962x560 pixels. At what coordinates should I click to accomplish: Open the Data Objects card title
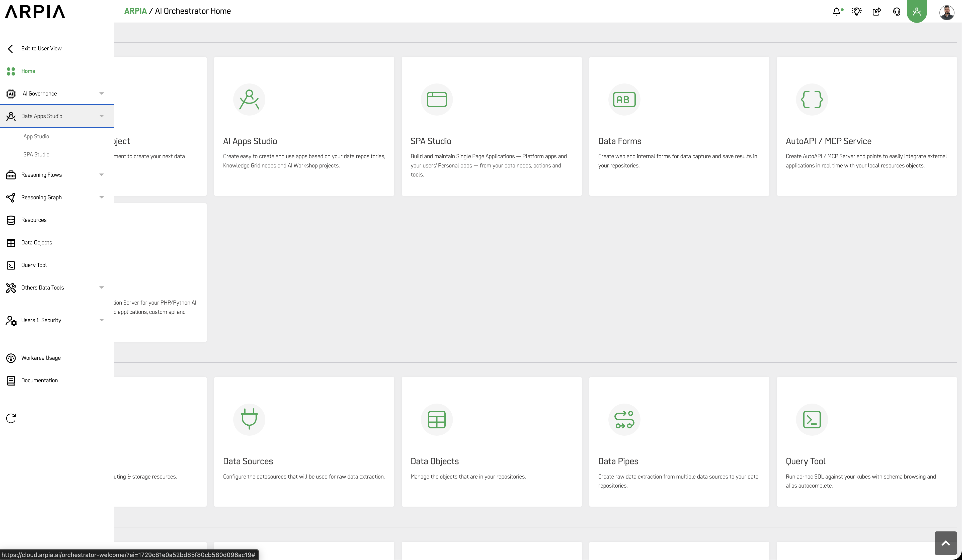[435, 461]
